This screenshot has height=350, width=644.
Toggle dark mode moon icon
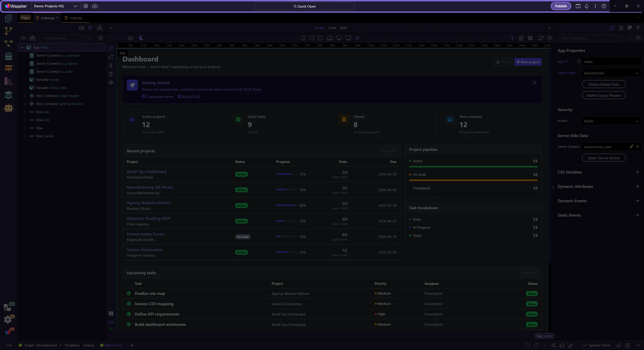click(141, 38)
